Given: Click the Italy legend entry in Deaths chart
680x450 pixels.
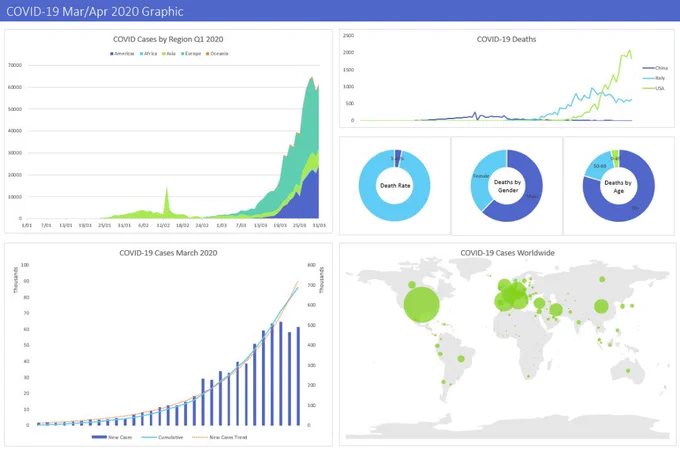Looking at the screenshot, I should [x=654, y=78].
